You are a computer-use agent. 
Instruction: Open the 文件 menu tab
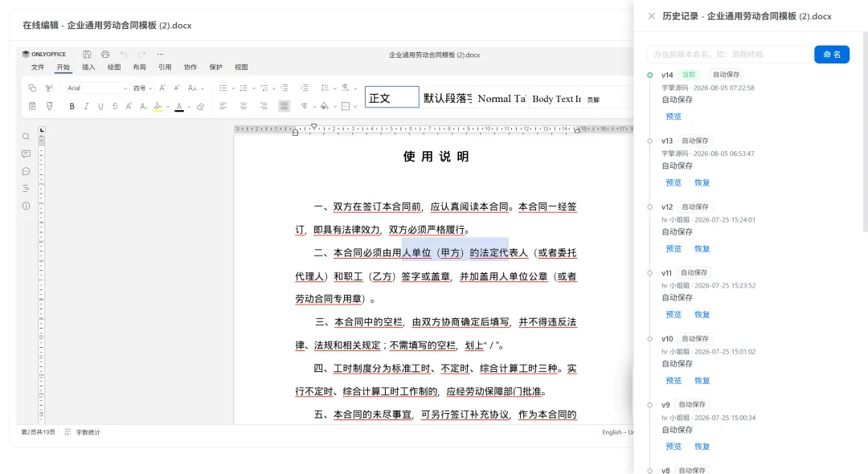pos(38,67)
